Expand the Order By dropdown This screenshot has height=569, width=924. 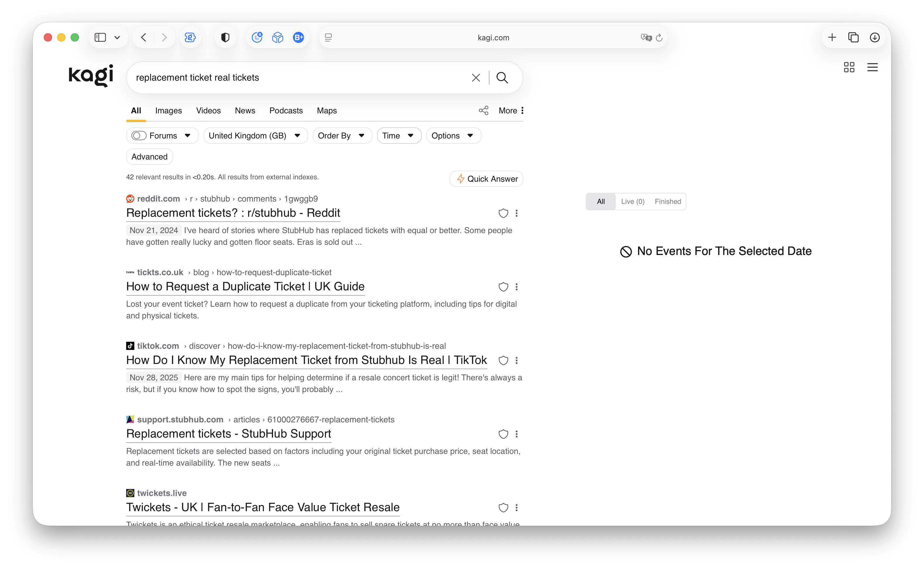pos(342,136)
